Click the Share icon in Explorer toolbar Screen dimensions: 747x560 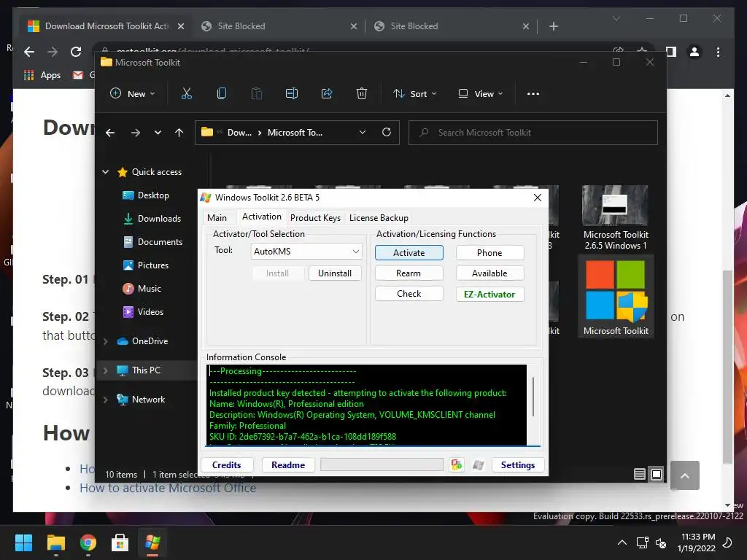pyautogui.click(x=327, y=94)
